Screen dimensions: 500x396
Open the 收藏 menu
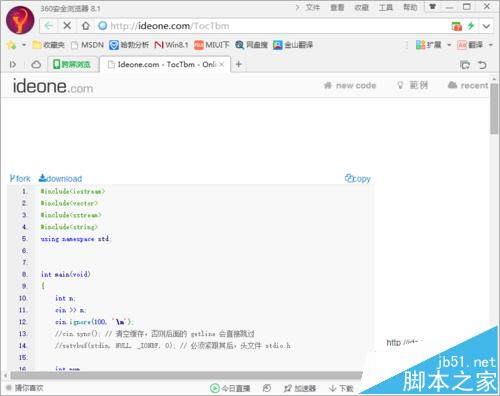361,7
